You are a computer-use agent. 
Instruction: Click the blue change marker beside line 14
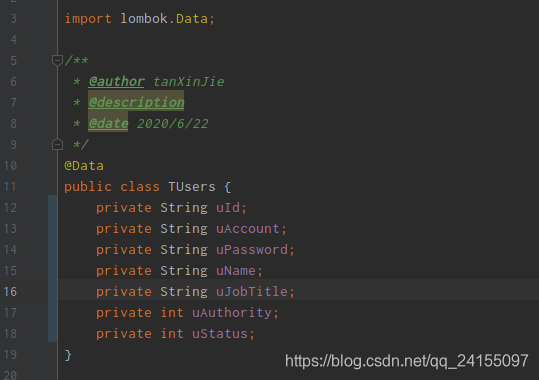[x=53, y=250]
